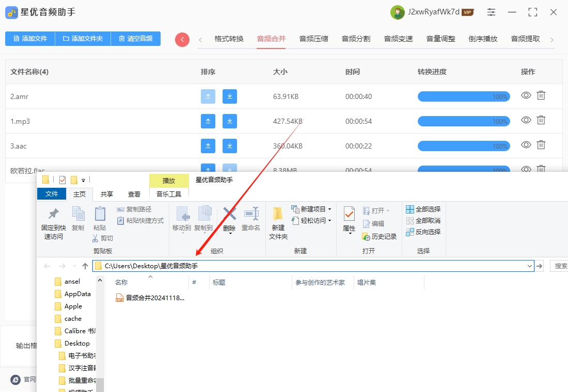This screenshot has width=568, height=392.
Task: Switch to the 音频分割 tab
Action: click(356, 39)
